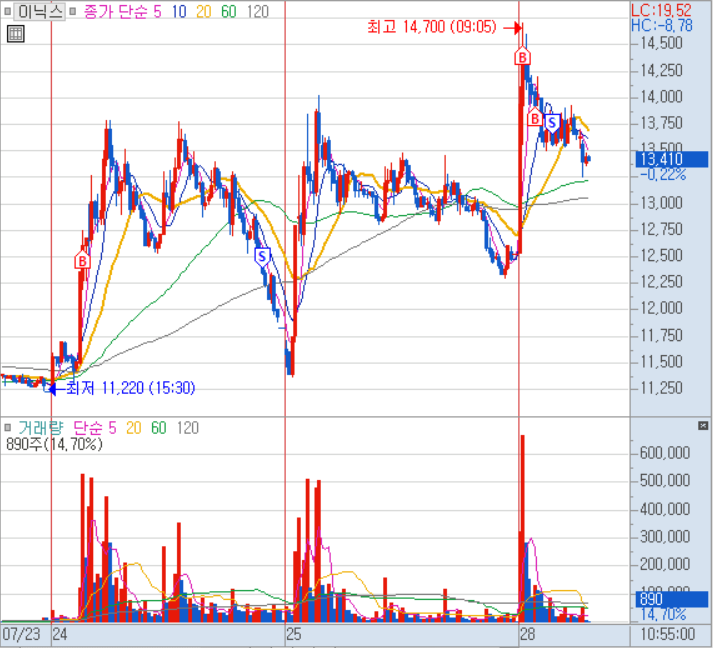The height and width of the screenshot is (648, 713).
Task: Click the square handle beside 거래량 label
Action: (x=8, y=428)
